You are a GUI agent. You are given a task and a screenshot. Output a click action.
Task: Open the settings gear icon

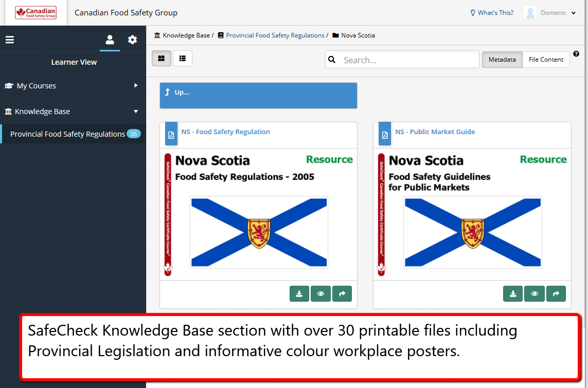132,40
